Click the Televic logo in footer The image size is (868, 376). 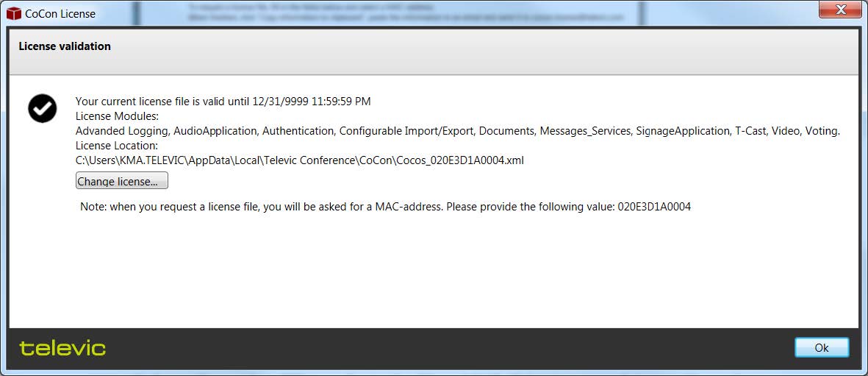62,348
